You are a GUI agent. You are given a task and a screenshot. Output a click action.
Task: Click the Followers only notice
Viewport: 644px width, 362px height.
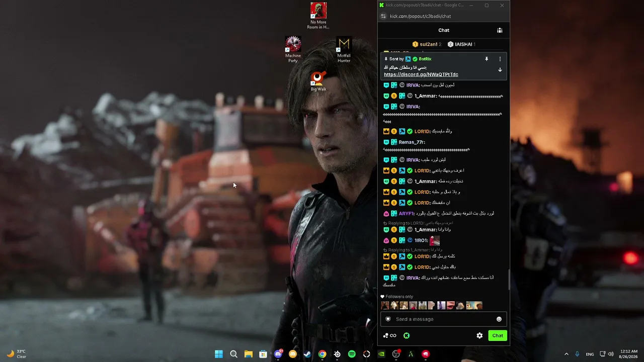click(x=396, y=297)
